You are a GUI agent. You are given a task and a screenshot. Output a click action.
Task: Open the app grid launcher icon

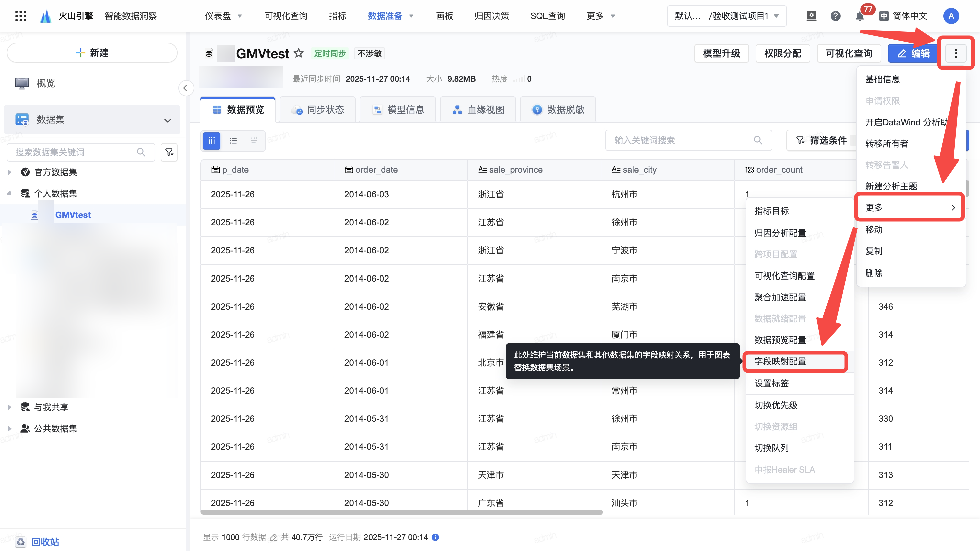(x=21, y=16)
